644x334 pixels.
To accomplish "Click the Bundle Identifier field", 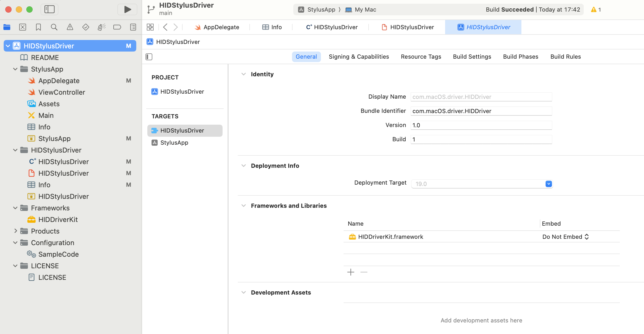I will click(x=481, y=111).
